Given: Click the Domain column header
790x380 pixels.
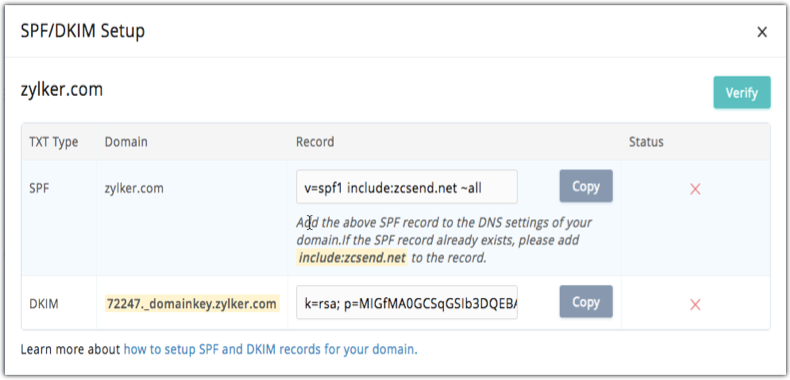Looking at the screenshot, I should point(126,142).
